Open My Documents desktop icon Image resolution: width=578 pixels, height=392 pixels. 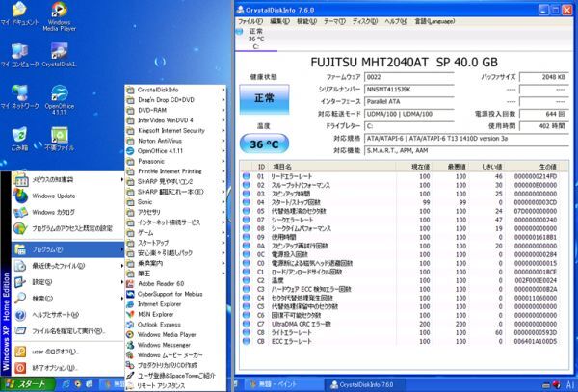click(19, 14)
